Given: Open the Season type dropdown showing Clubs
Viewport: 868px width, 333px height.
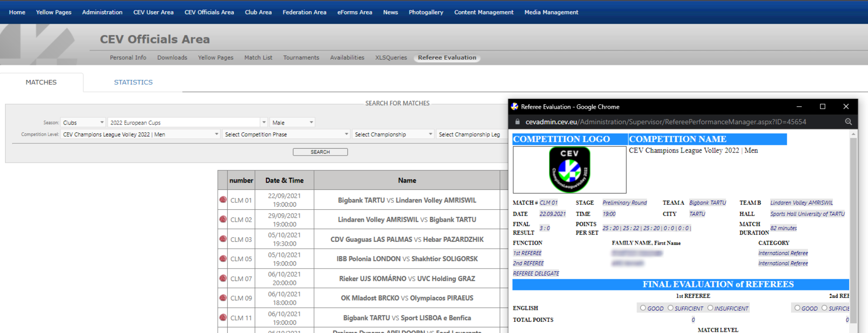Looking at the screenshot, I should [x=83, y=122].
